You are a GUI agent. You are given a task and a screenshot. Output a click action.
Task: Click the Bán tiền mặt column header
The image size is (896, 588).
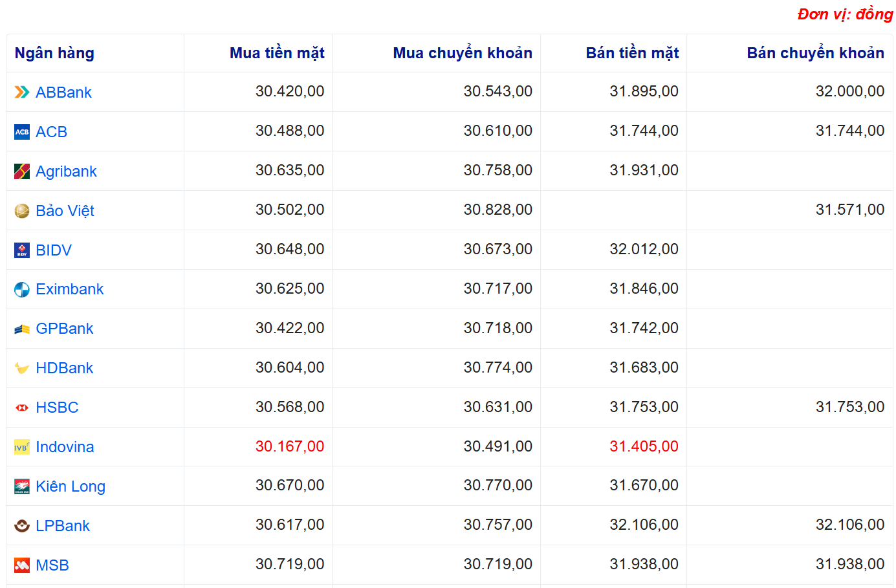(x=632, y=53)
